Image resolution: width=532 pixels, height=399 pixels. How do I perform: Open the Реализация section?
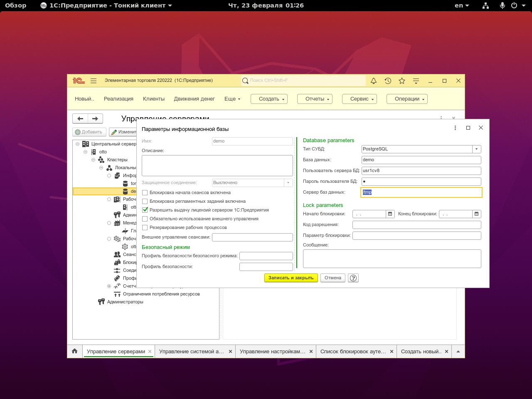tap(118, 99)
